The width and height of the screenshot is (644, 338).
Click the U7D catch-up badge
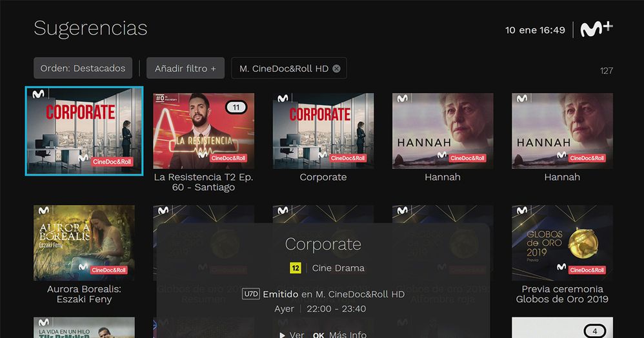pos(250,294)
